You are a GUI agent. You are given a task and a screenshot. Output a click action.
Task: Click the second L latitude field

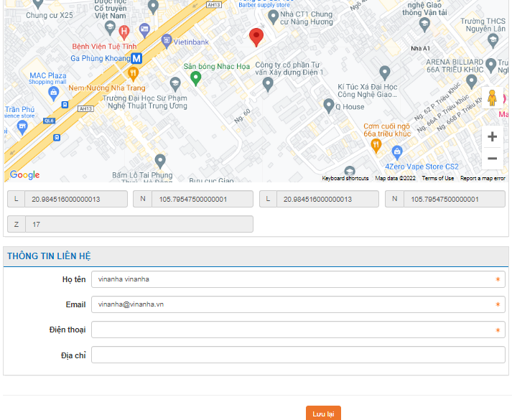pyautogui.click(x=328, y=199)
